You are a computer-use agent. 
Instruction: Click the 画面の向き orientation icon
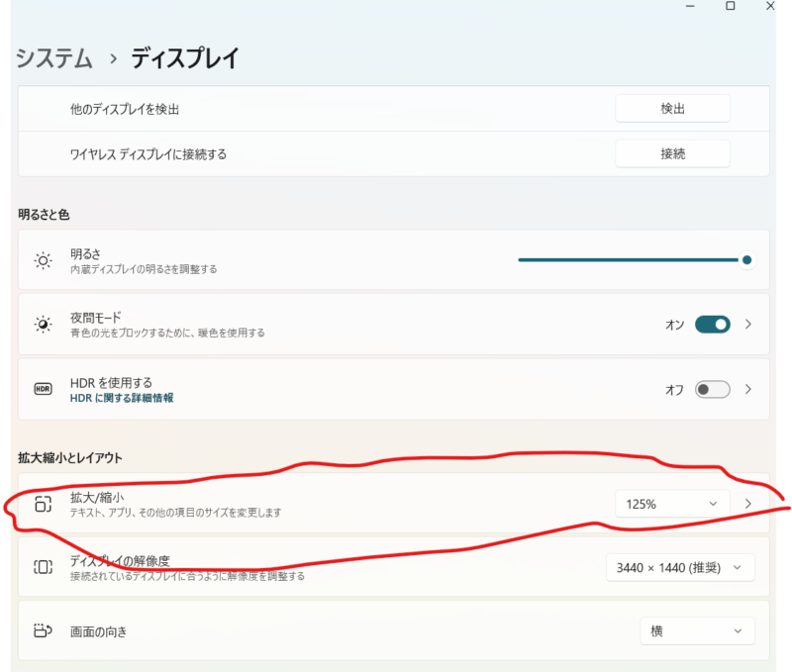coord(43,630)
